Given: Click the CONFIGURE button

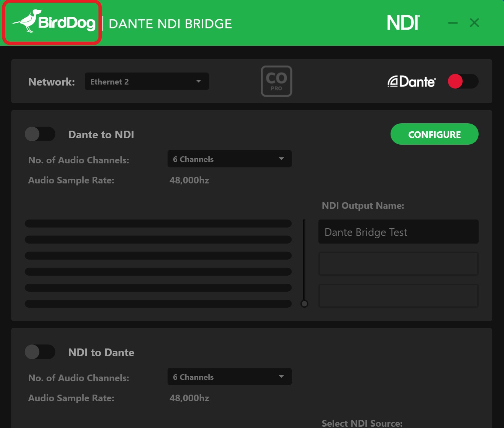Looking at the screenshot, I should (x=435, y=134).
